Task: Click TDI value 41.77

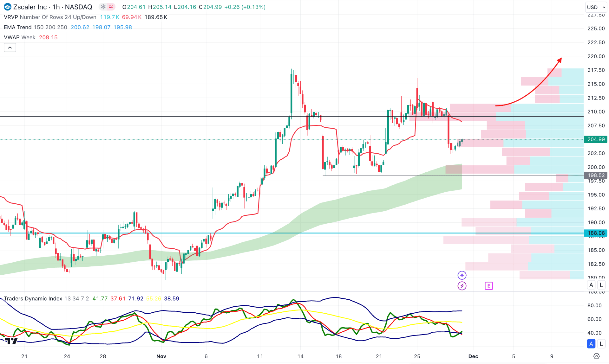Action: [100, 298]
